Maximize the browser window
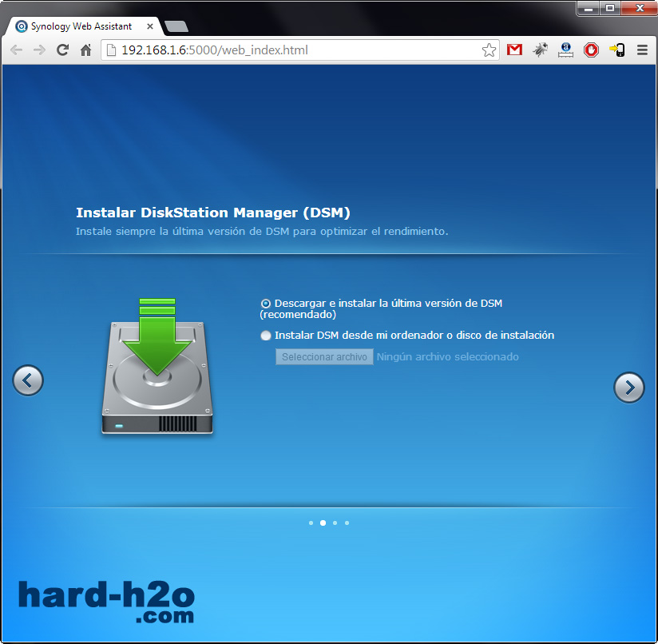The height and width of the screenshot is (644, 658). pos(610,9)
